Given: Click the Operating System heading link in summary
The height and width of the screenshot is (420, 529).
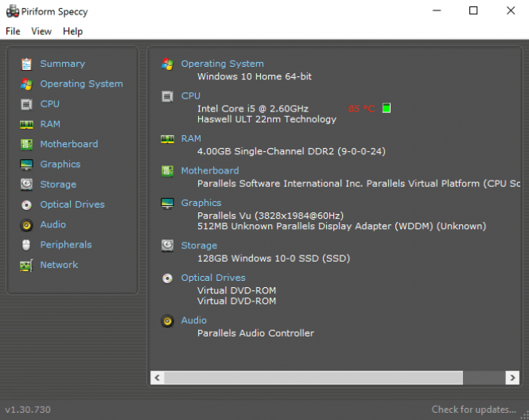Looking at the screenshot, I should tap(222, 64).
